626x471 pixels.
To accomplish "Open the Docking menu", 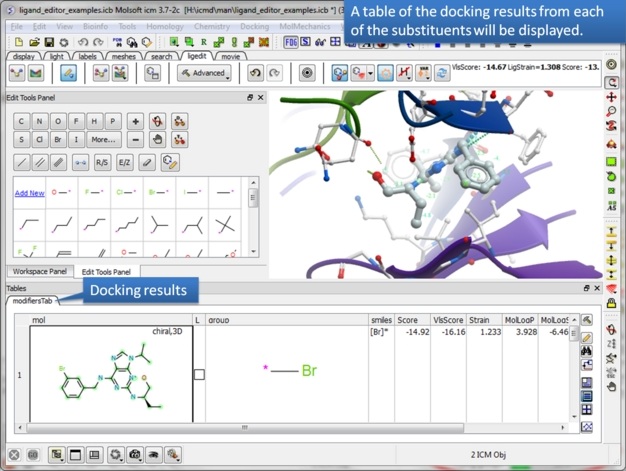I will tap(254, 27).
